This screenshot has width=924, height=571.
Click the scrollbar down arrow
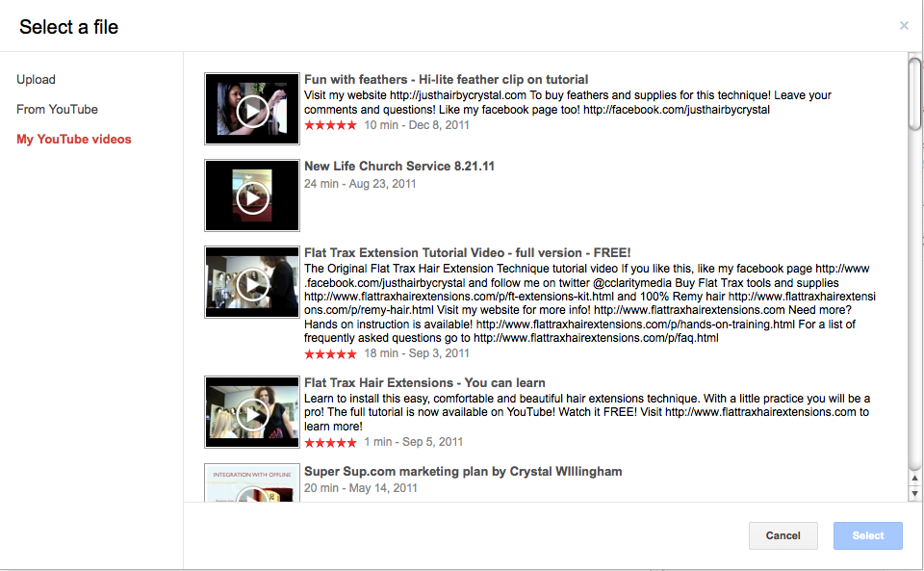(x=914, y=493)
